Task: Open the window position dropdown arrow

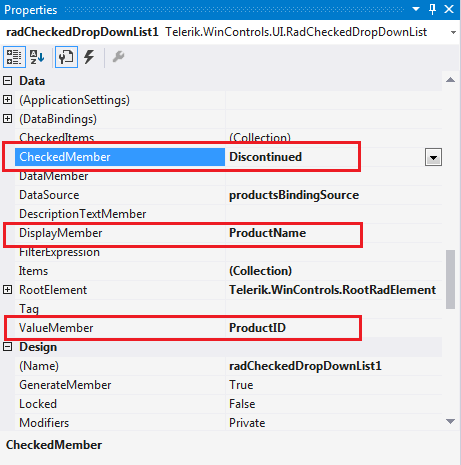Action: click(416, 9)
